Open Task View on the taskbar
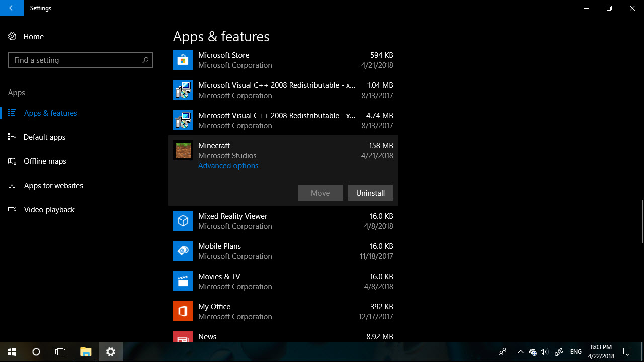644x362 pixels. [x=60, y=352]
